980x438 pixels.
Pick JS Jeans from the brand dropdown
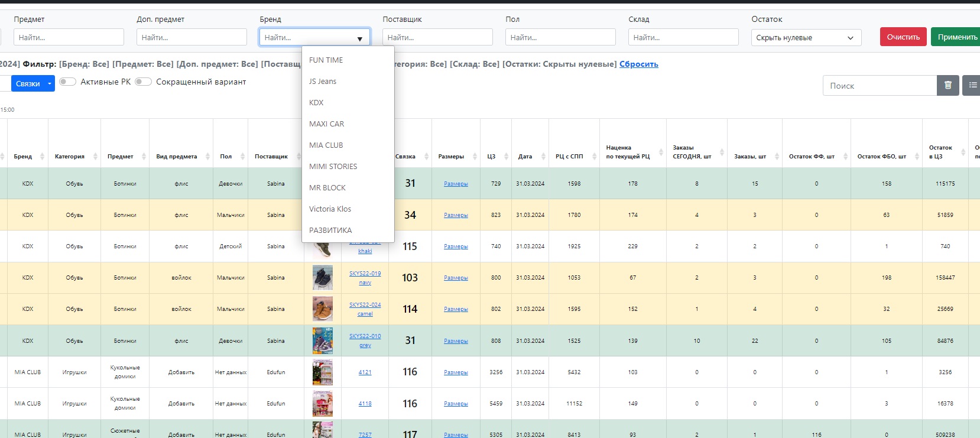point(323,82)
